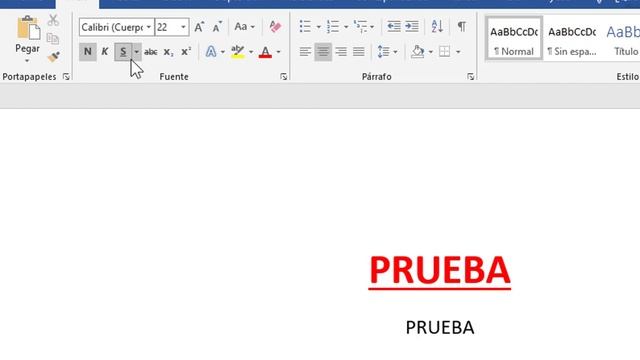The image size is (640, 360).
Task: Click inside the font size field showing 22
Action: pos(167,27)
